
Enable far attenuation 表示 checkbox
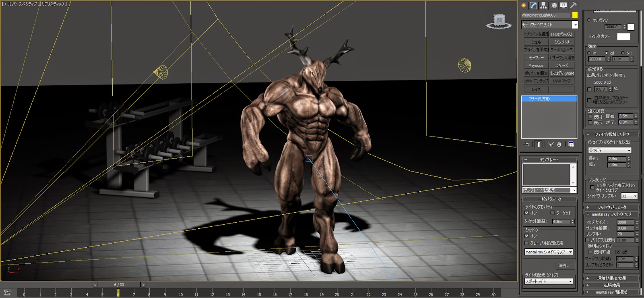click(x=590, y=122)
